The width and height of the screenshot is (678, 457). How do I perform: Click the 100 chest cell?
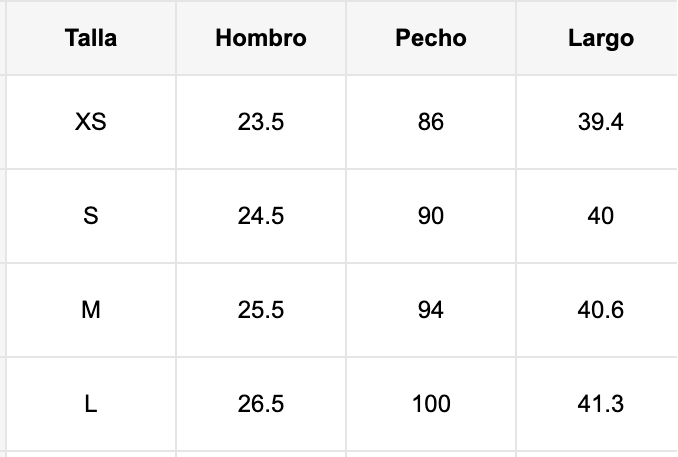coord(431,404)
